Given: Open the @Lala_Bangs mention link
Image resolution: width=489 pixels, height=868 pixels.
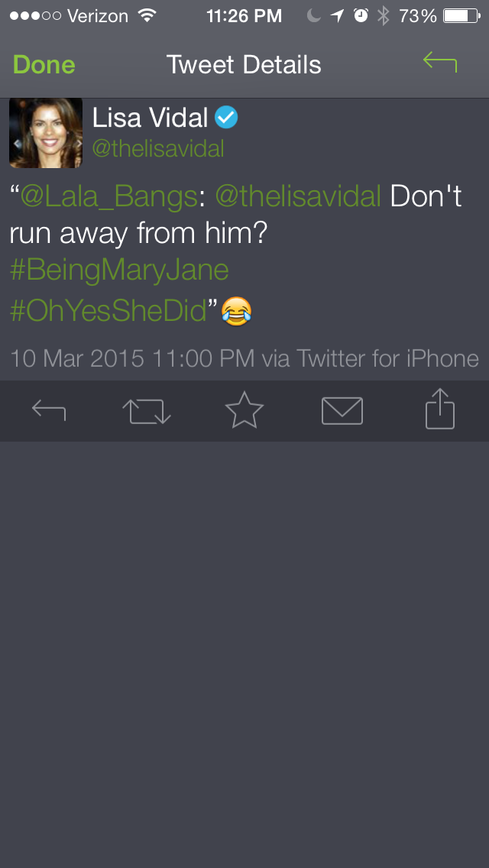Looking at the screenshot, I should point(108,197).
